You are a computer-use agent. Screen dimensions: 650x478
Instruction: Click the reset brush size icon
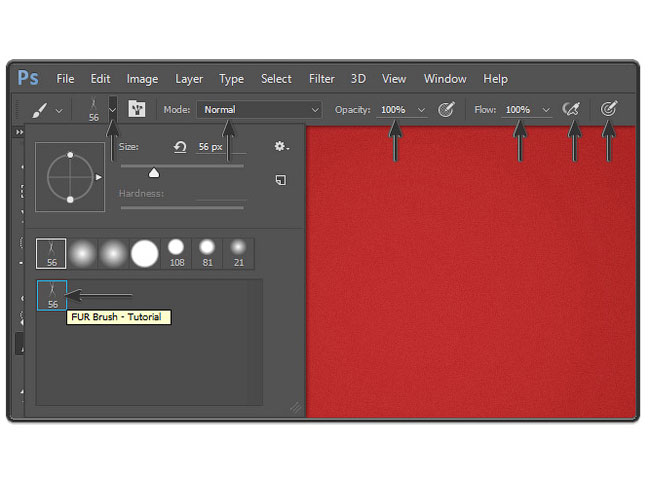coord(180,147)
